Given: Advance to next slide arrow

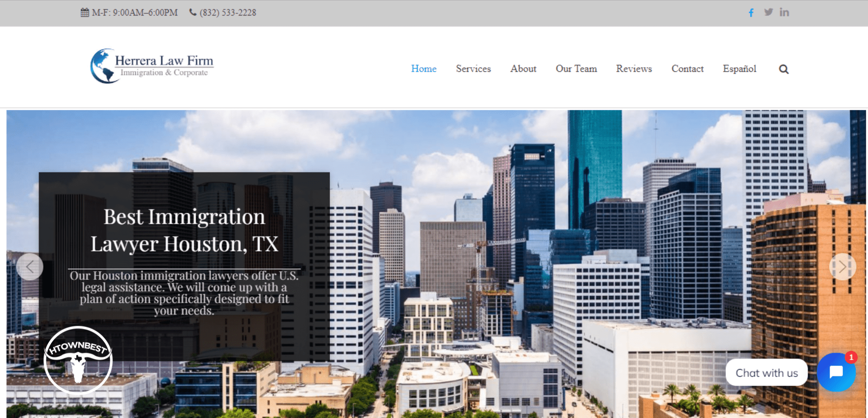Looking at the screenshot, I should click(x=842, y=267).
